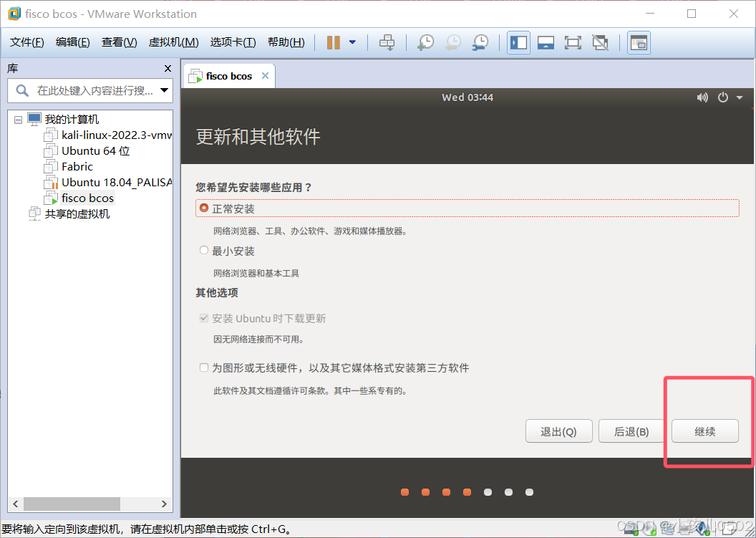The width and height of the screenshot is (756, 538).
Task: Toggle 安装 Ubuntu 时下载更新 checkbox
Action: [x=204, y=318]
